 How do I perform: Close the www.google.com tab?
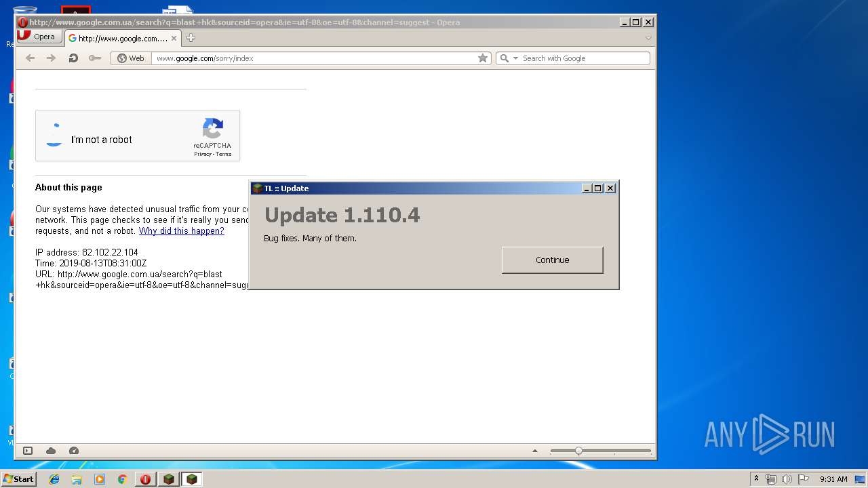coord(174,39)
